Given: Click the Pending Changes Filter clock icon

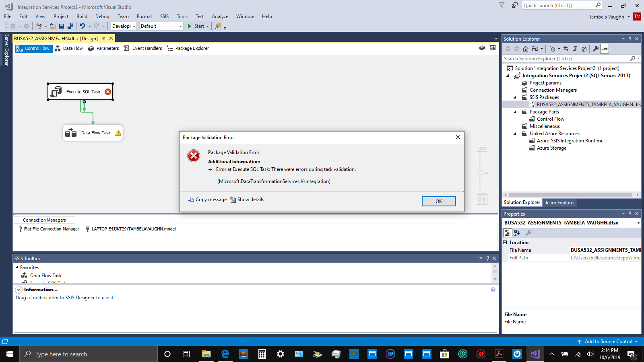Looking at the screenshot, I should pyautogui.click(x=553, y=49).
